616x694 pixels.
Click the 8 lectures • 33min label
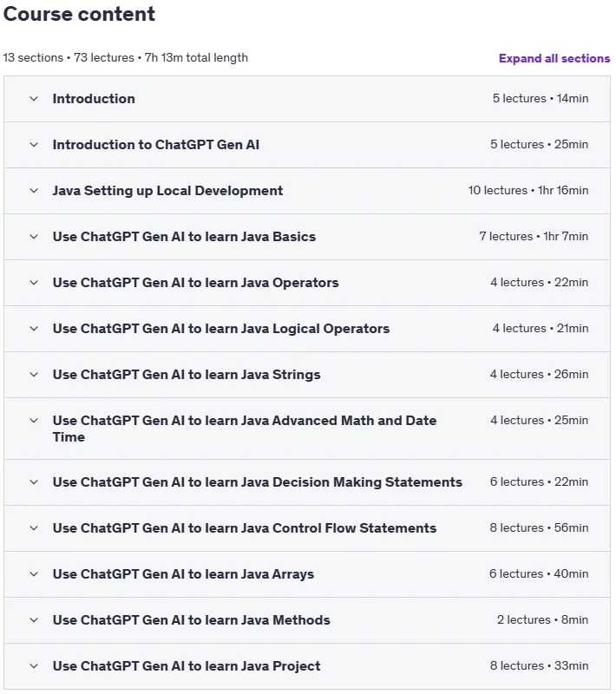click(x=539, y=666)
